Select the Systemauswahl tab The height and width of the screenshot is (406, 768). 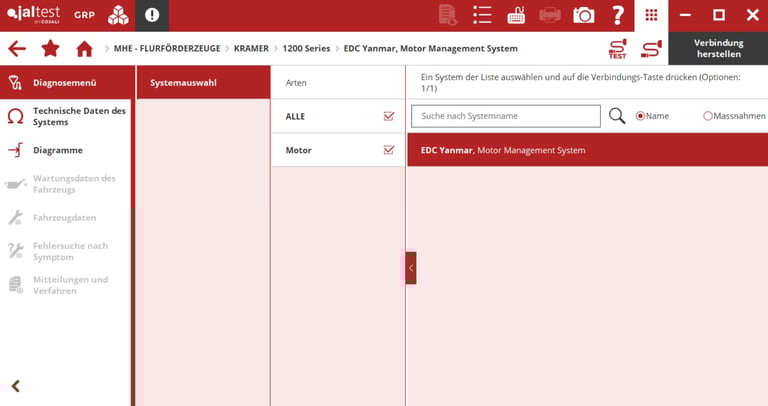203,82
